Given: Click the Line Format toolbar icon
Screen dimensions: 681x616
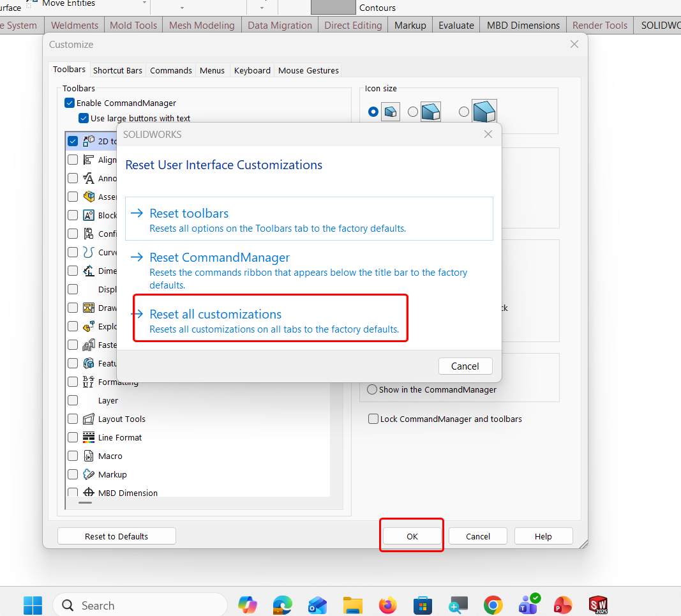Looking at the screenshot, I should pyautogui.click(x=89, y=437).
